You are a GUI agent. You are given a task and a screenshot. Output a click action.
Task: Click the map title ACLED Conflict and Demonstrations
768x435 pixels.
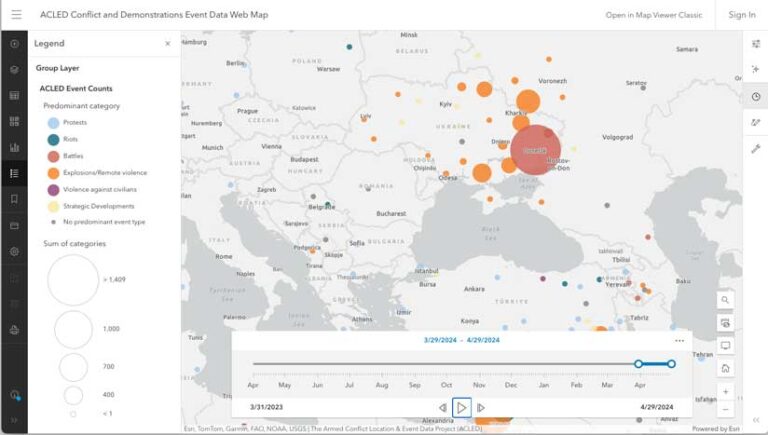[x=154, y=15]
